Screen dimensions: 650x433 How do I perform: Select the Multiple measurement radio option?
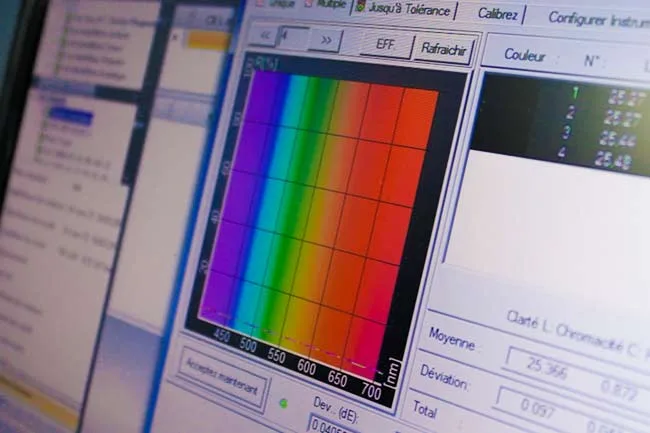click(325, 4)
